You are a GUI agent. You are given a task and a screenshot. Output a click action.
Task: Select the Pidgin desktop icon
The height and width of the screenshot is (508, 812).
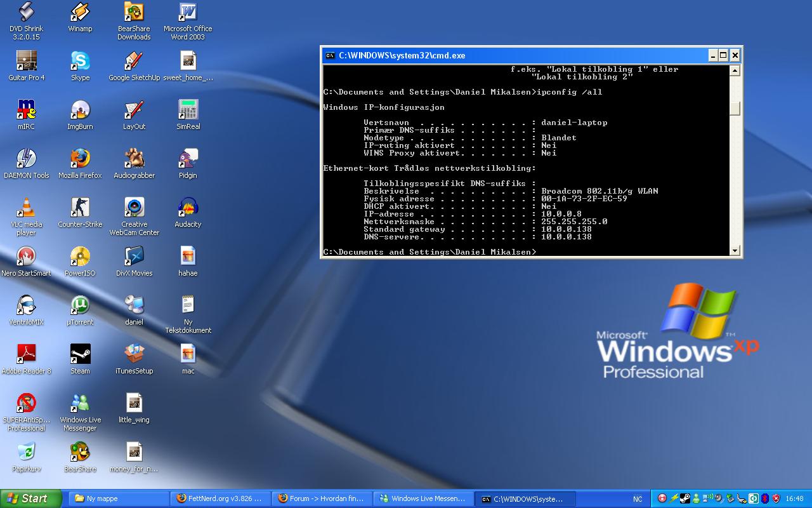point(188,164)
